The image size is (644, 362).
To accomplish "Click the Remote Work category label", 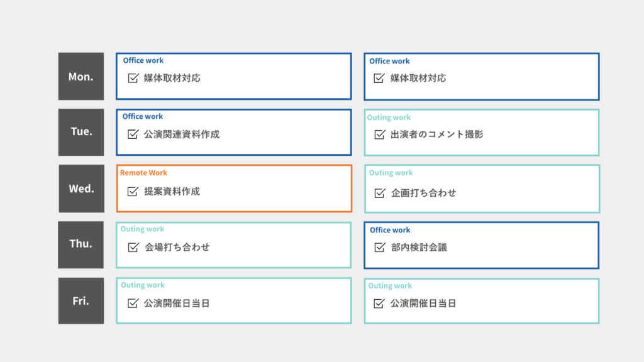I will coord(143,173).
